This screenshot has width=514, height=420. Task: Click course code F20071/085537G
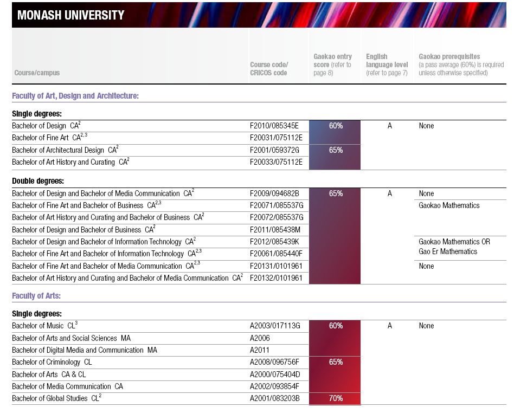277,205
